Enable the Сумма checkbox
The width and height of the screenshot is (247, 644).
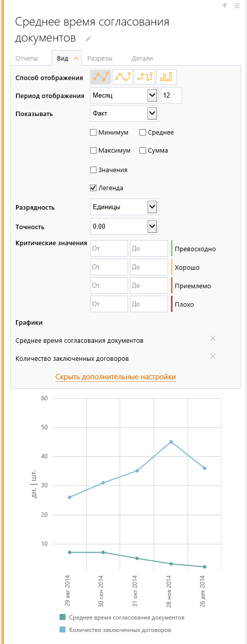[142, 150]
